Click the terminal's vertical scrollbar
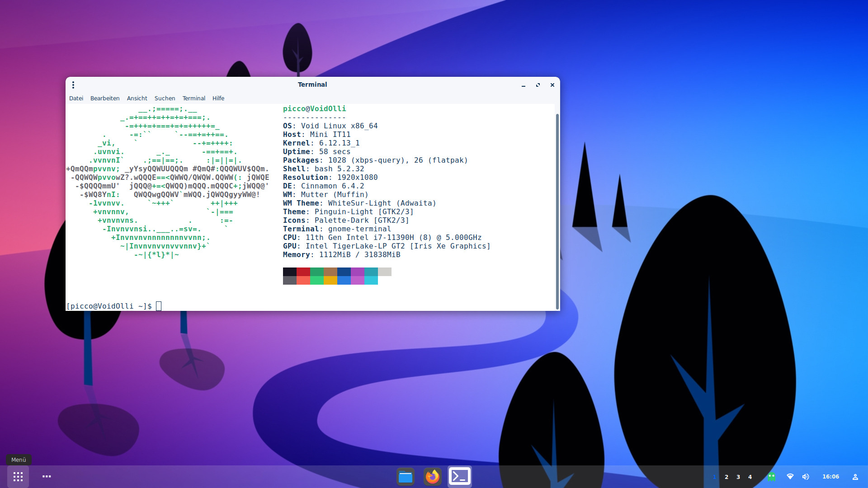868x488 pixels. [557, 208]
